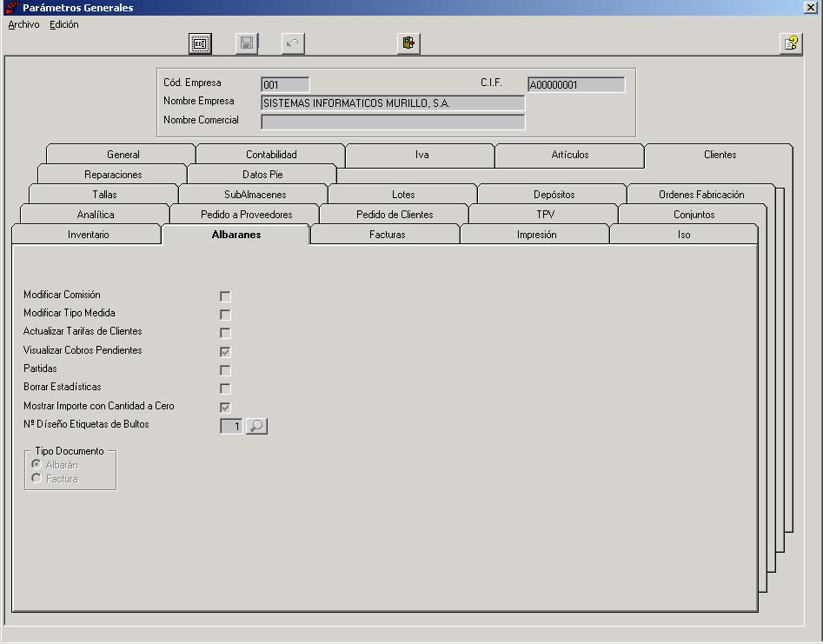Image resolution: width=823 pixels, height=644 pixels.
Task: Click the Nombre Empresa input field
Action: 393,103
